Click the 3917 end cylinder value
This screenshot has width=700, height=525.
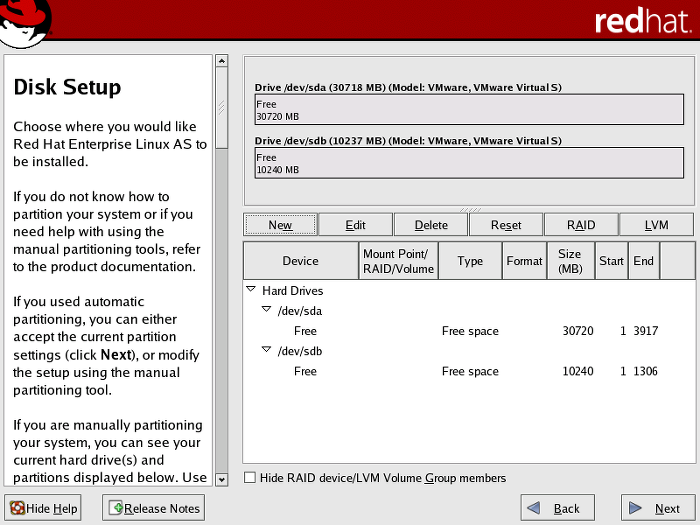(x=646, y=331)
